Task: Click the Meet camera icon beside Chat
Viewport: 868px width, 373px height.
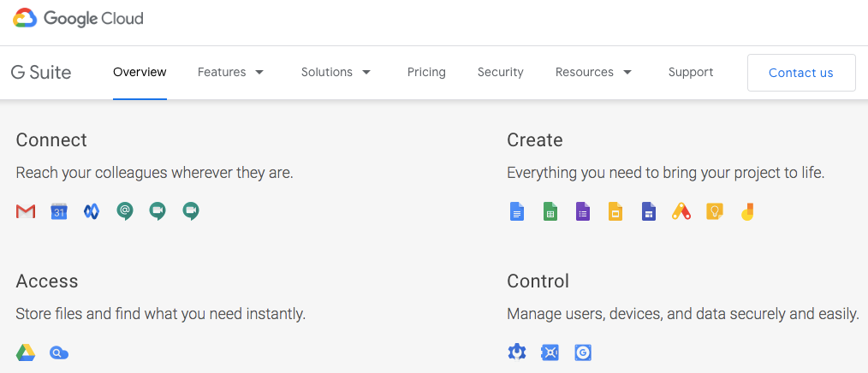Action: click(158, 211)
